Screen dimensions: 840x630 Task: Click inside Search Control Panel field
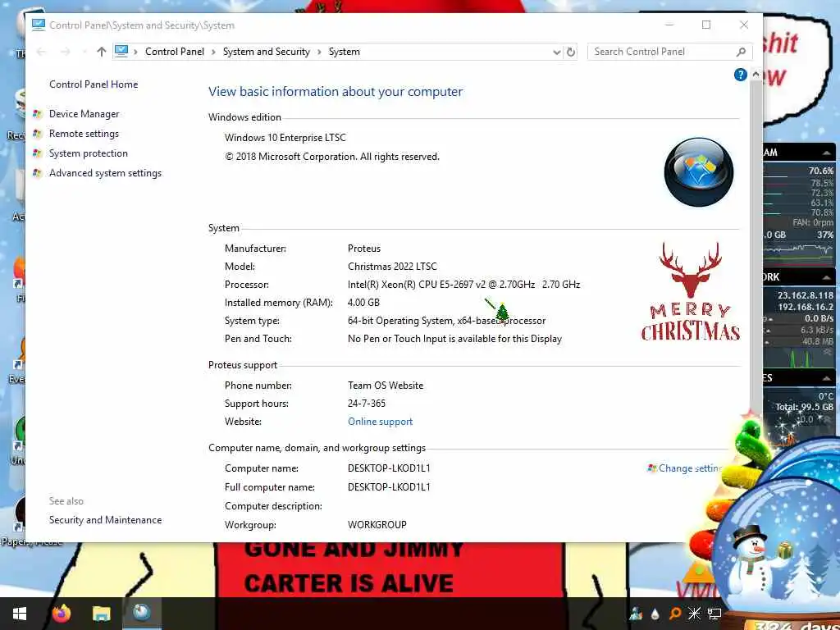[662, 52]
